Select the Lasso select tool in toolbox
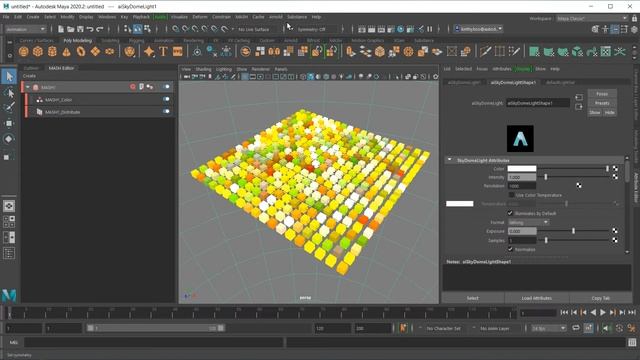Viewport: 640px width, 360px height. coord(9,93)
